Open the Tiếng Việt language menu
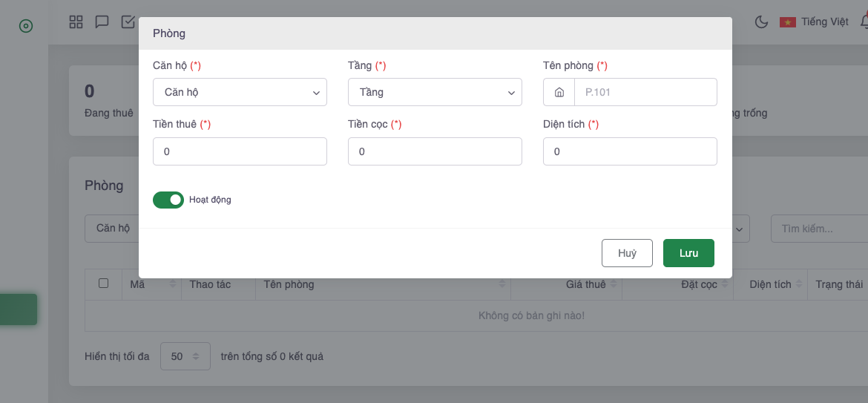 824,22
